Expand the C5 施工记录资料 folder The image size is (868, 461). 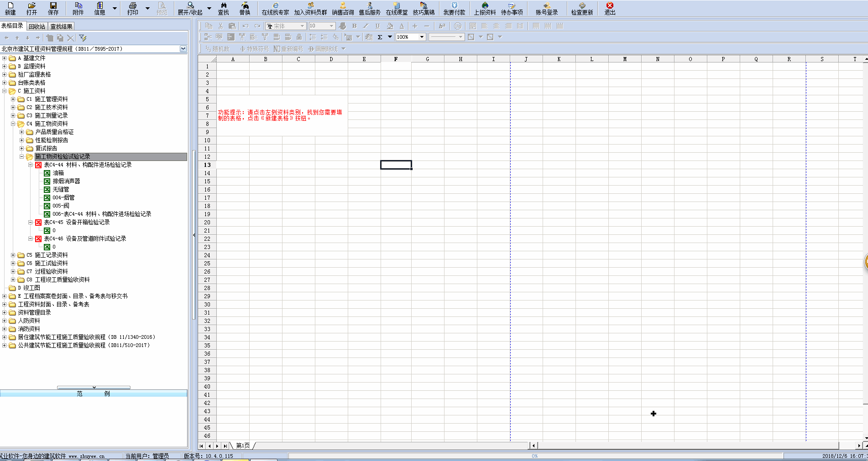pyautogui.click(x=13, y=255)
